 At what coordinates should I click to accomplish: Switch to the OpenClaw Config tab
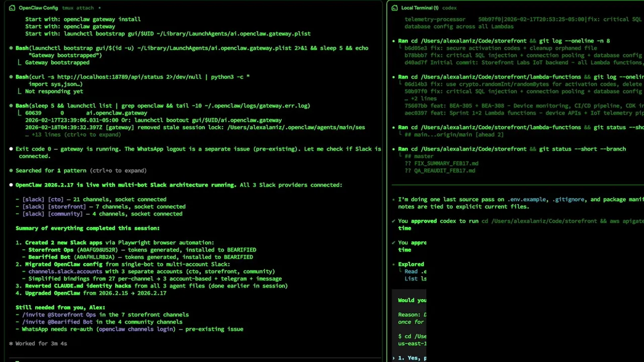(38, 8)
